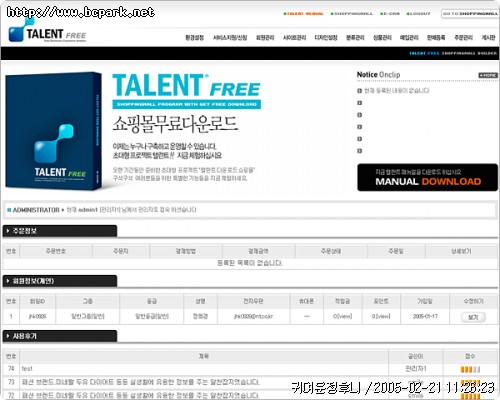Click the first 0[view] link in member row

tap(343, 316)
